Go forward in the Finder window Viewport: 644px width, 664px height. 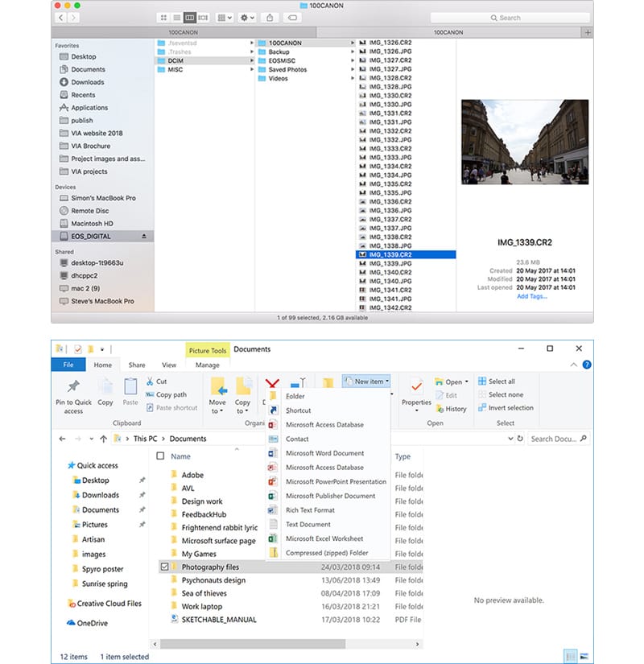(73, 18)
